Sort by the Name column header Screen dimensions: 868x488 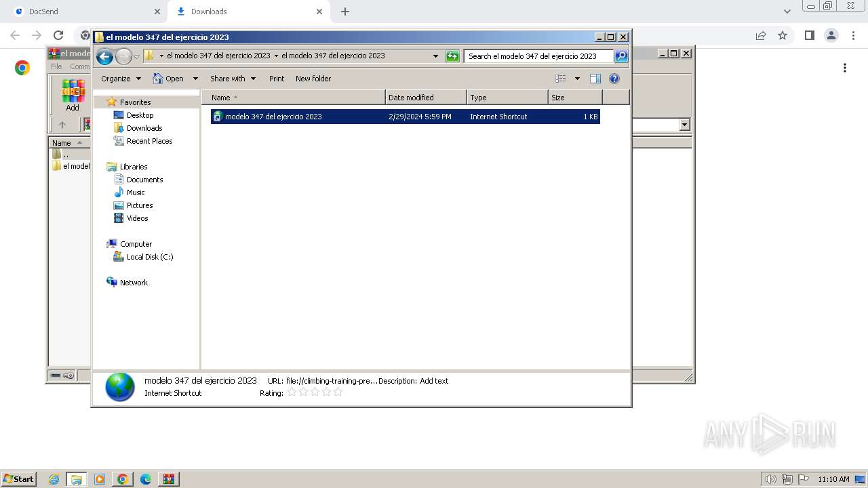pyautogui.click(x=293, y=98)
